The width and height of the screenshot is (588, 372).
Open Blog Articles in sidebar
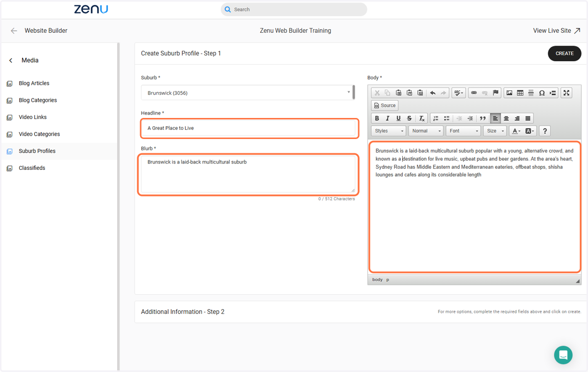click(34, 83)
